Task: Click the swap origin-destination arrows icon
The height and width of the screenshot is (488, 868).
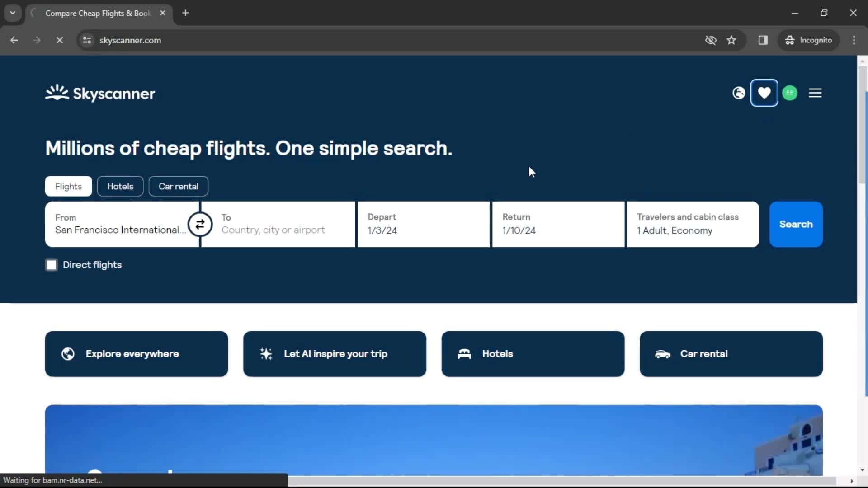Action: 200,225
